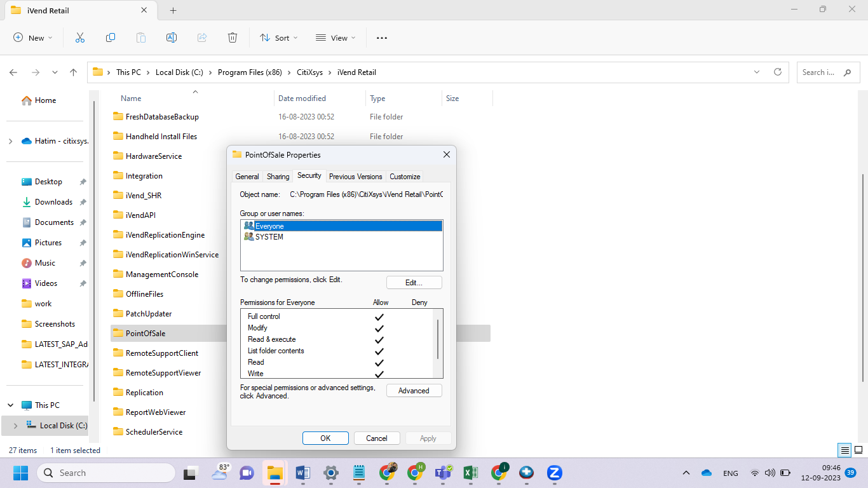Open the Customize tab
This screenshot has width=868, height=488.
click(x=405, y=177)
